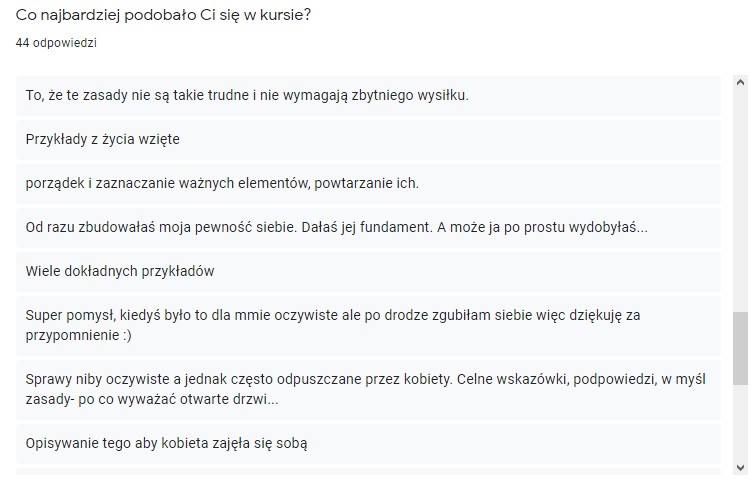Click the words 'zbytniego wysiłku' in first response
The height and width of the screenshot is (484, 754).
pyautogui.click(x=410, y=96)
